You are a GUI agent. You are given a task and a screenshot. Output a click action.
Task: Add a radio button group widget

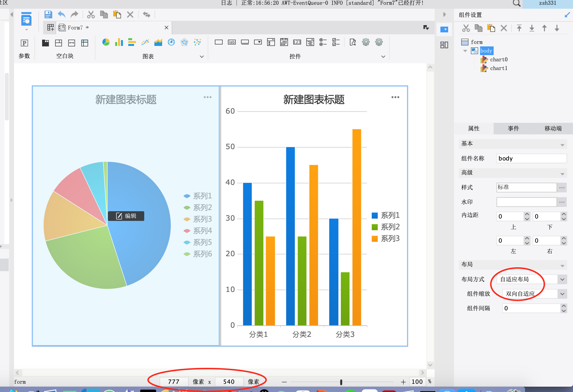pos(323,42)
